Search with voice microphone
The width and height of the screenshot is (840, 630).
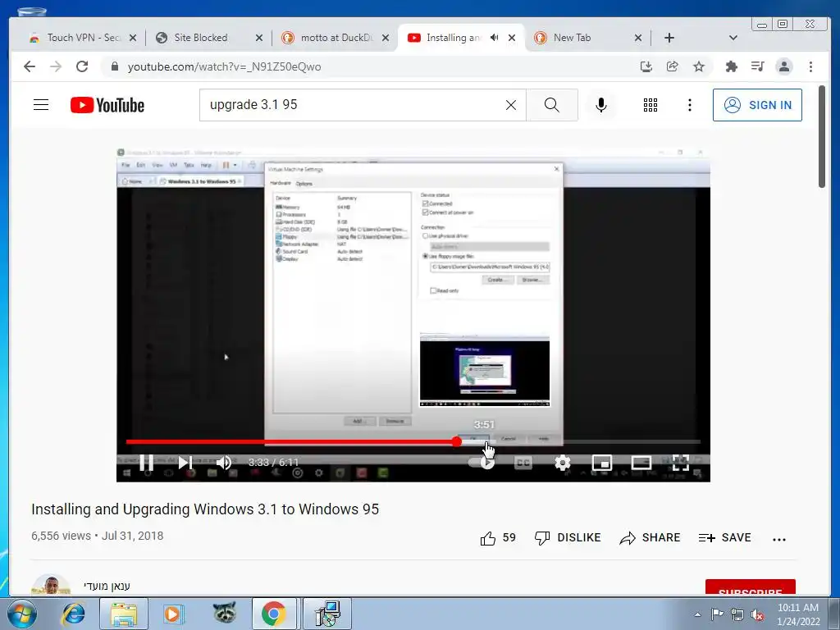(601, 105)
